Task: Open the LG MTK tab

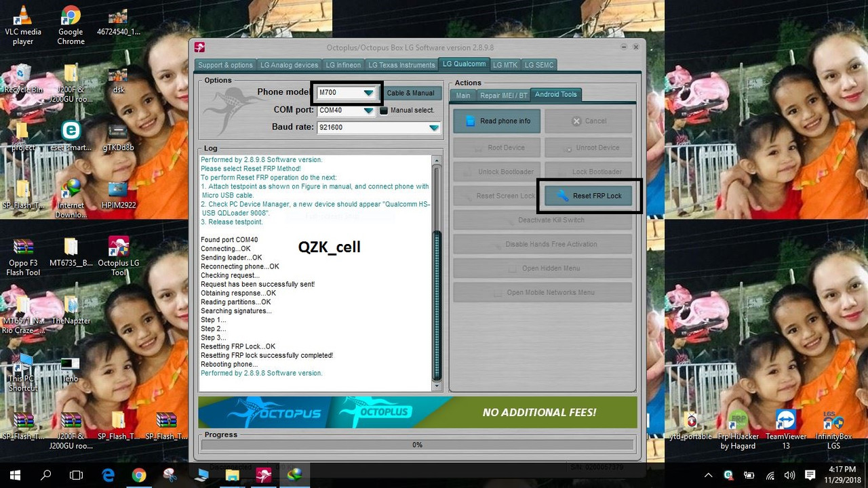Action: (505, 65)
